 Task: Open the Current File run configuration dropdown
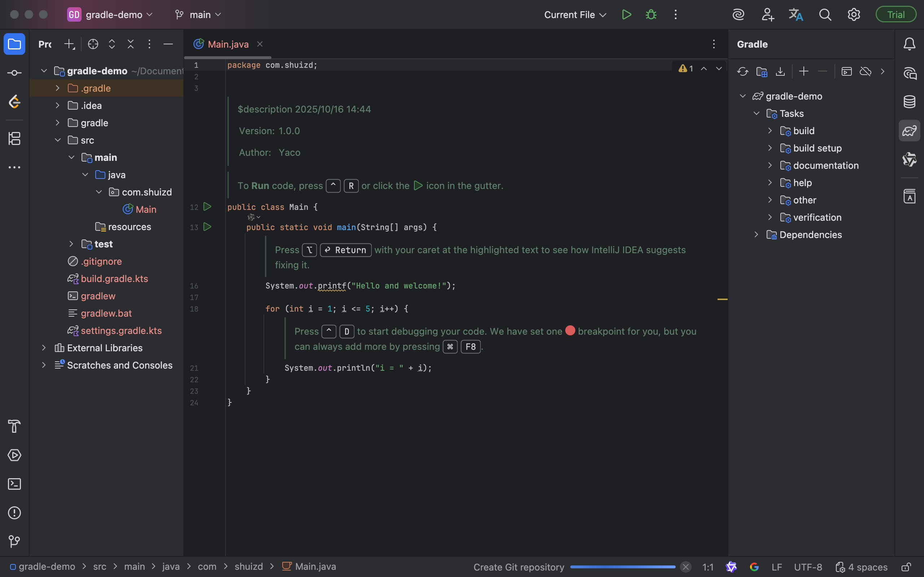pos(575,14)
